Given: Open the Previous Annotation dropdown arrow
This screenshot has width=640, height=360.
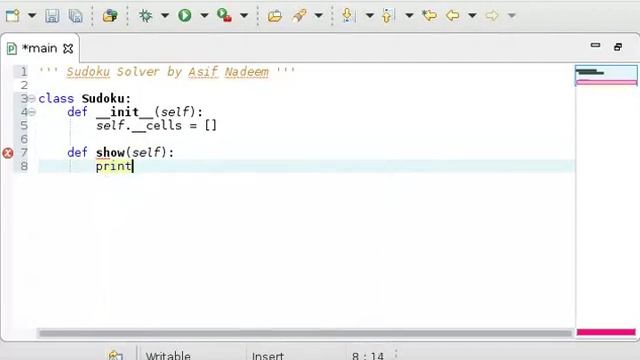Looking at the screenshot, I should click(x=409, y=16).
